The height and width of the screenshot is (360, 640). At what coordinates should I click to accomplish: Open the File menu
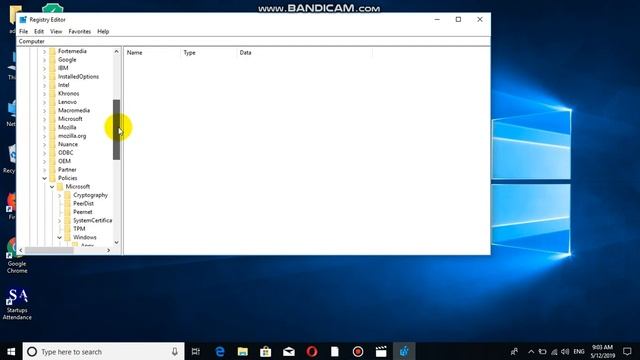pyautogui.click(x=24, y=31)
